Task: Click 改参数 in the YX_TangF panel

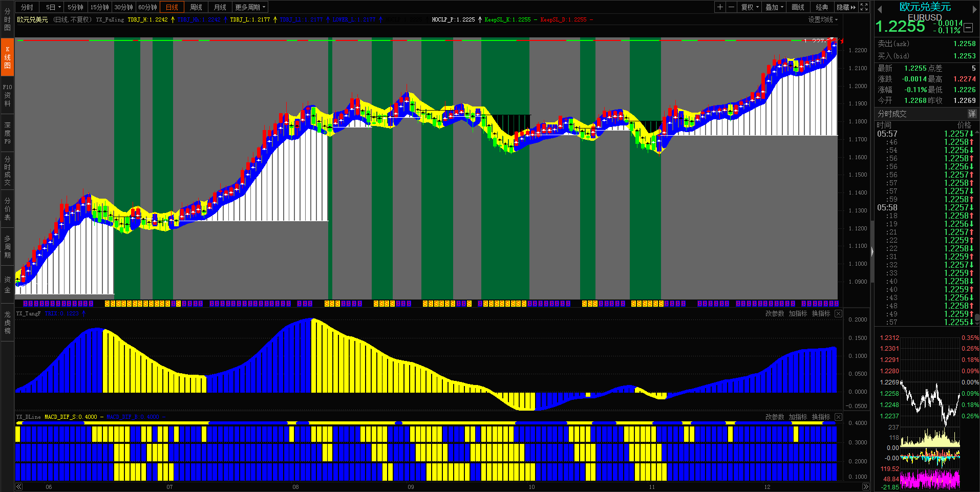Action: [x=775, y=314]
